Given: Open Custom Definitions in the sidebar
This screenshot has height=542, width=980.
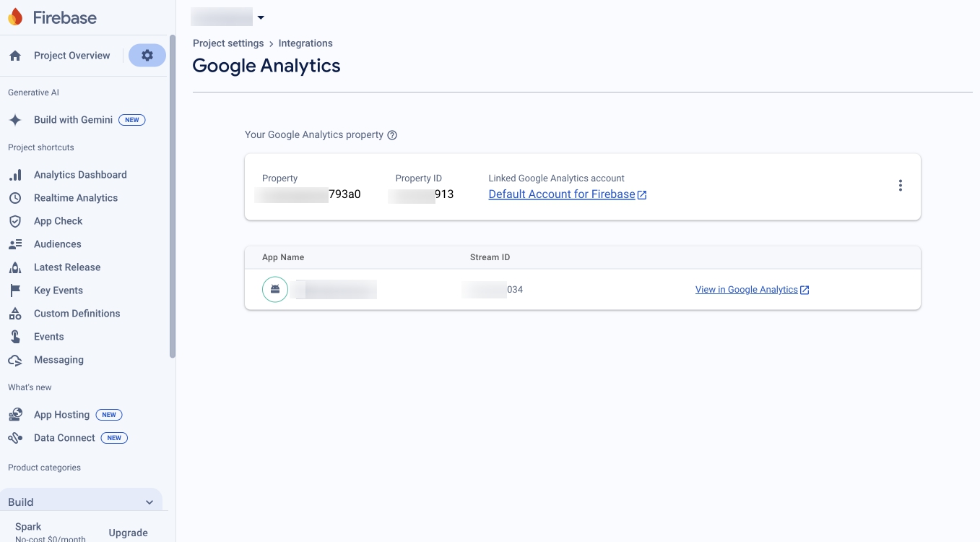Looking at the screenshot, I should click(x=77, y=314).
